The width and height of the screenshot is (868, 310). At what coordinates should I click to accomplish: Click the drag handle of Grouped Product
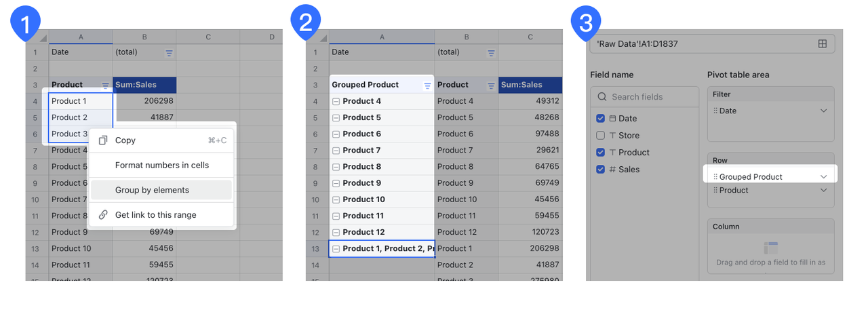pyautogui.click(x=715, y=177)
